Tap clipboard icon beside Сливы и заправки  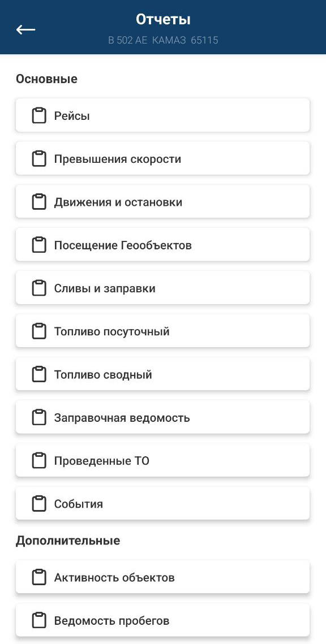pyautogui.click(x=39, y=288)
